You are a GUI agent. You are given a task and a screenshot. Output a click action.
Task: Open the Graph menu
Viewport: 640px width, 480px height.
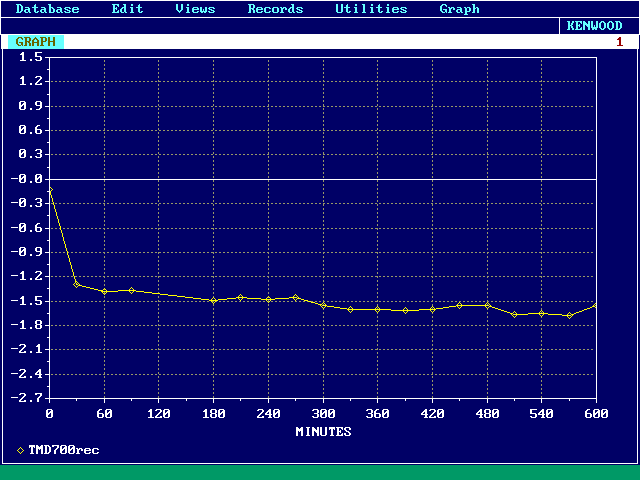pyautogui.click(x=459, y=9)
